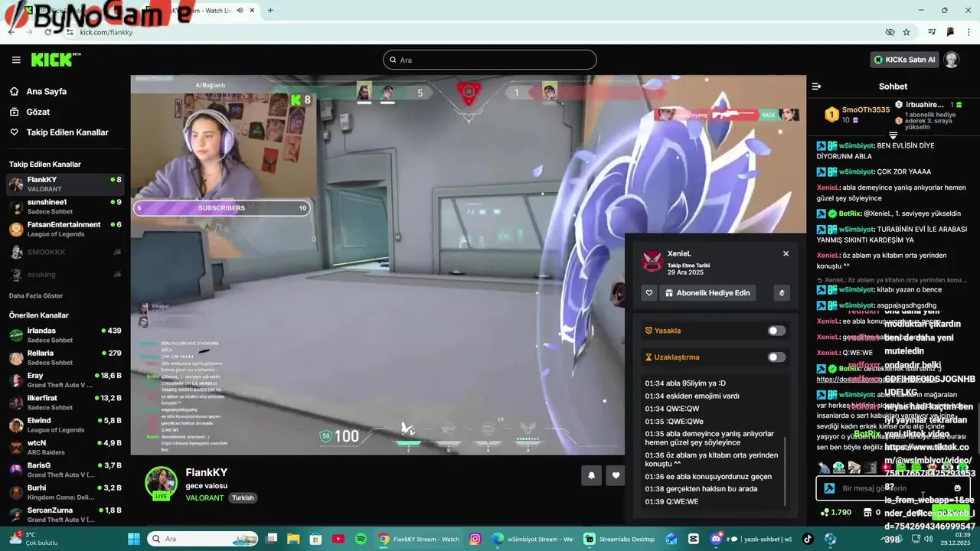Open Elwind League of Legends channel
The image size is (980, 551).
[x=65, y=425]
